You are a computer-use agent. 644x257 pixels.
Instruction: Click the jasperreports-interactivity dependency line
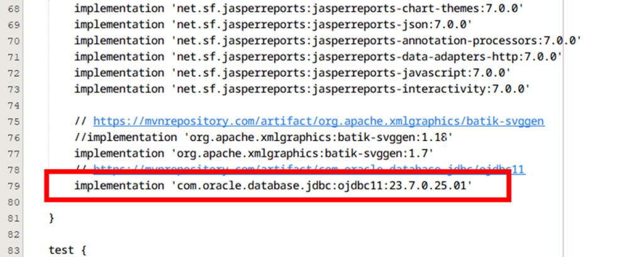click(302, 89)
